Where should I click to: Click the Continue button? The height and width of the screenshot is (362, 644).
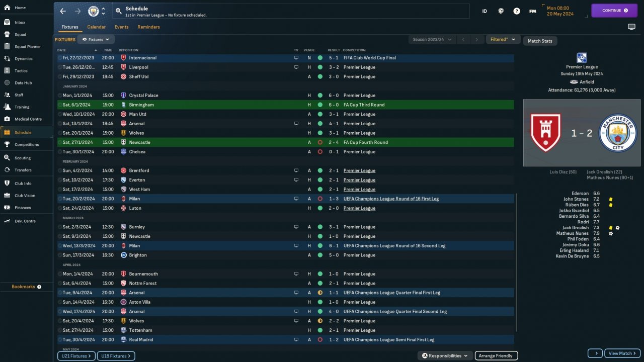614,11
